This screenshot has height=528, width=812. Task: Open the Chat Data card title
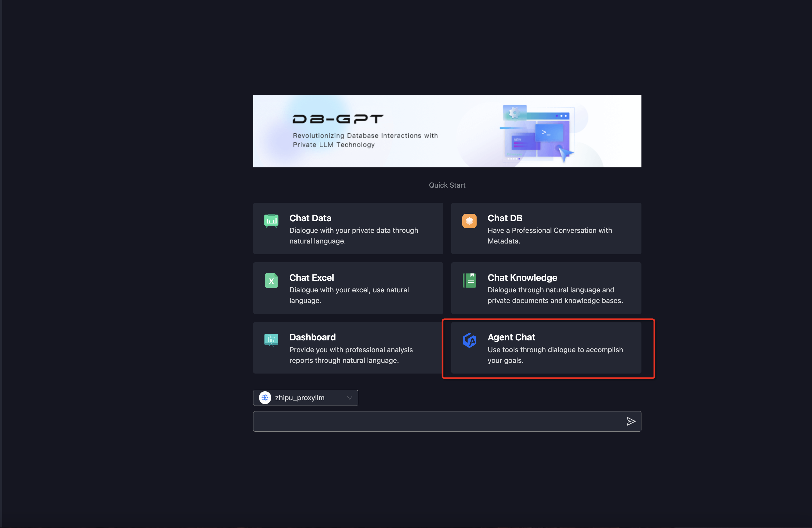tap(310, 218)
